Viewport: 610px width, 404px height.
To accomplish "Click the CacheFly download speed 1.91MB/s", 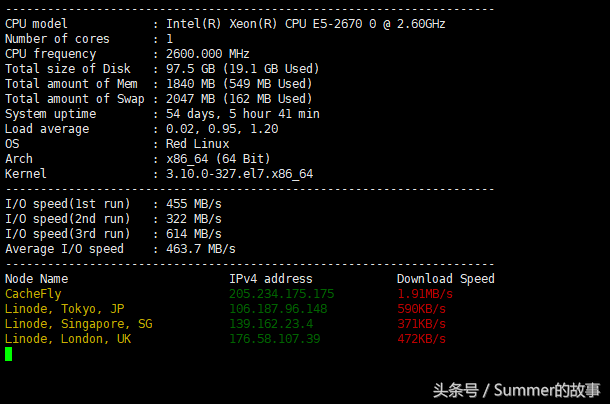I will (x=425, y=294).
